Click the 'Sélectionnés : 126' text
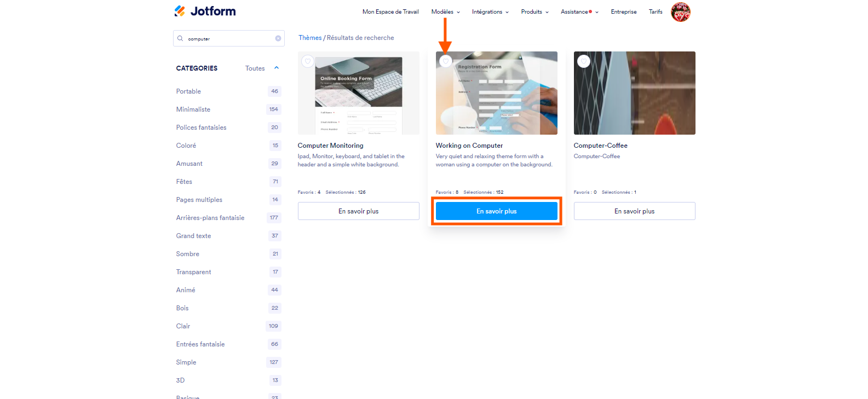The height and width of the screenshot is (399, 868). pos(346,192)
